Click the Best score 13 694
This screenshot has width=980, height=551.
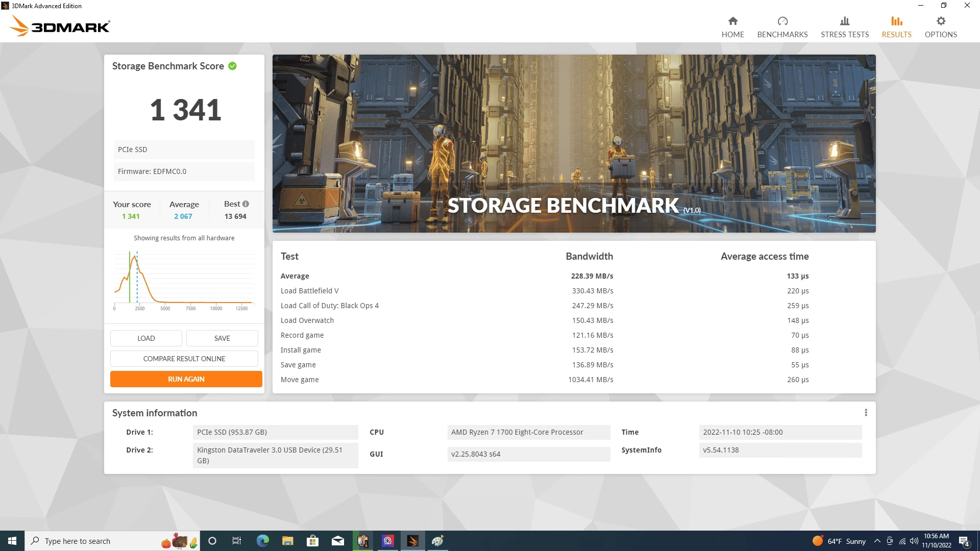click(235, 216)
